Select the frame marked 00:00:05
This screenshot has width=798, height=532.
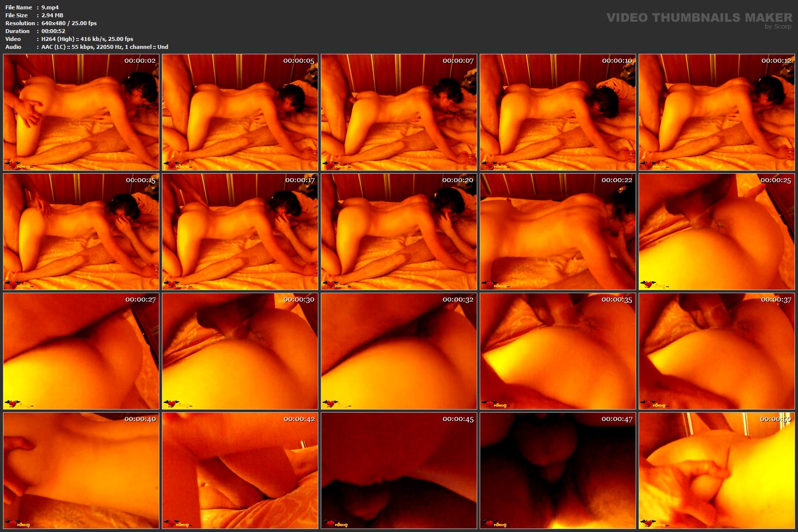coord(240,113)
